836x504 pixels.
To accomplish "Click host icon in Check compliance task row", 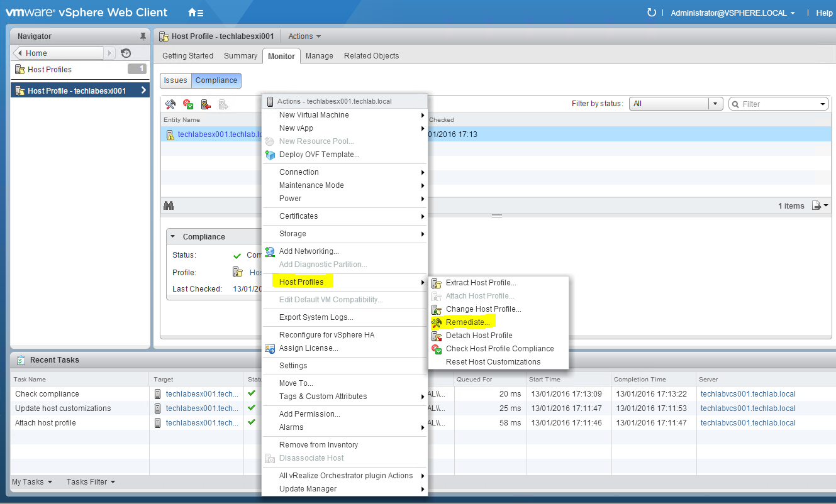I will coord(159,394).
